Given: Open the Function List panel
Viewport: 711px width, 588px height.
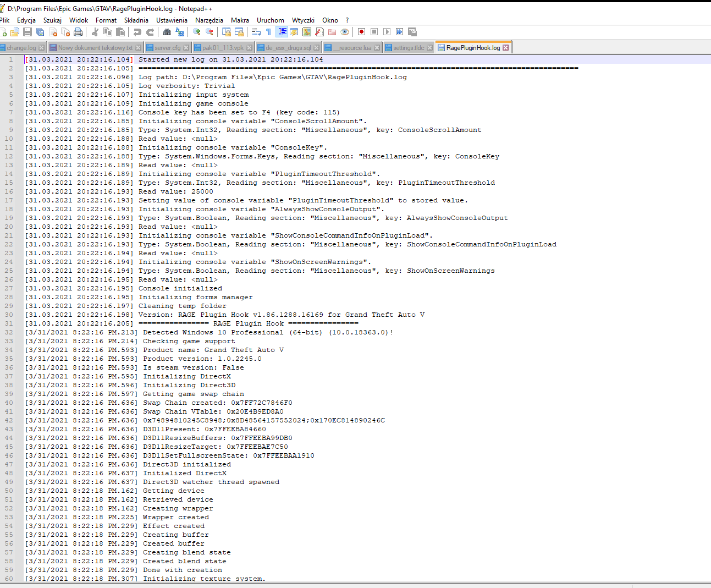Looking at the screenshot, I should pyautogui.click(x=319, y=32).
